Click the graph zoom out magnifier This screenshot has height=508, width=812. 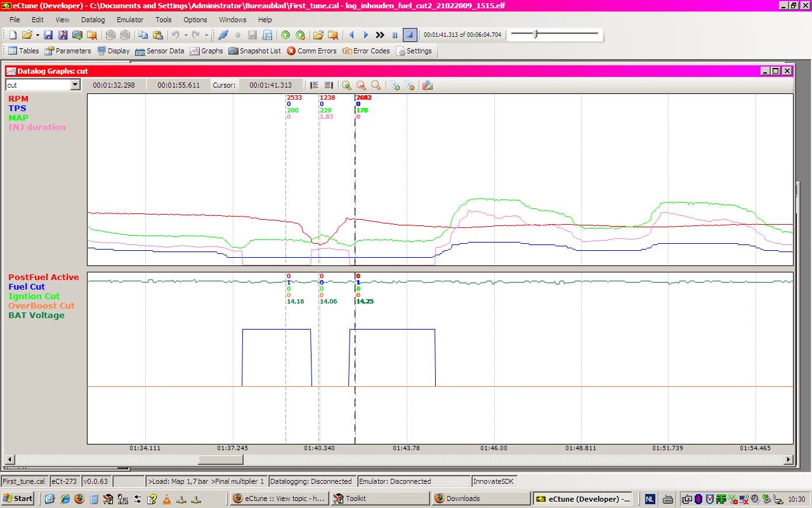pyautogui.click(x=361, y=85)
